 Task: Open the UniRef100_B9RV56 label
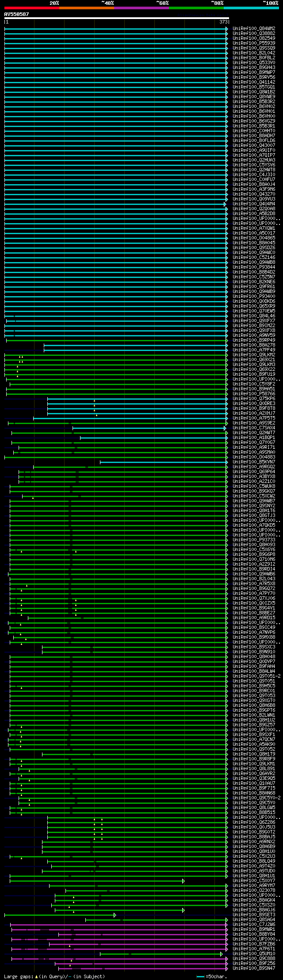pyautogui.click(x=254, y=77)
